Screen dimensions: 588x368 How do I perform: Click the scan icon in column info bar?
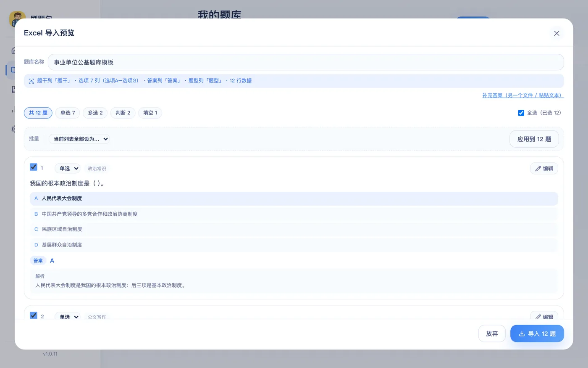(x=31, y=81)
